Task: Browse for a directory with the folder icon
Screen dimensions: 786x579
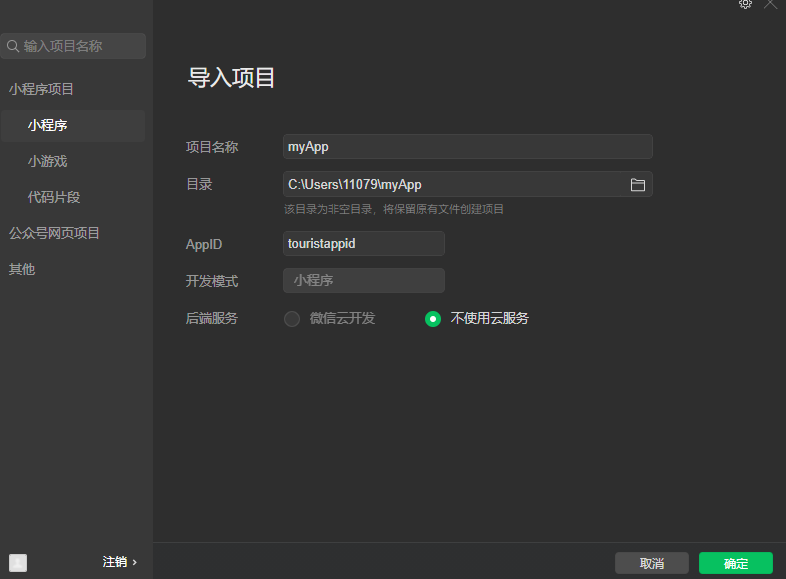Action: [x=637, y=185]
